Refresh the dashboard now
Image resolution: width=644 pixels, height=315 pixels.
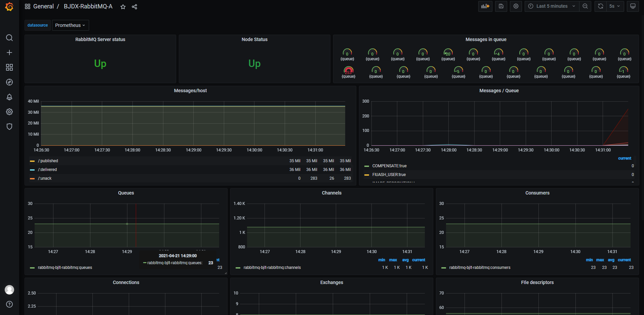click(x=600, y=6)
